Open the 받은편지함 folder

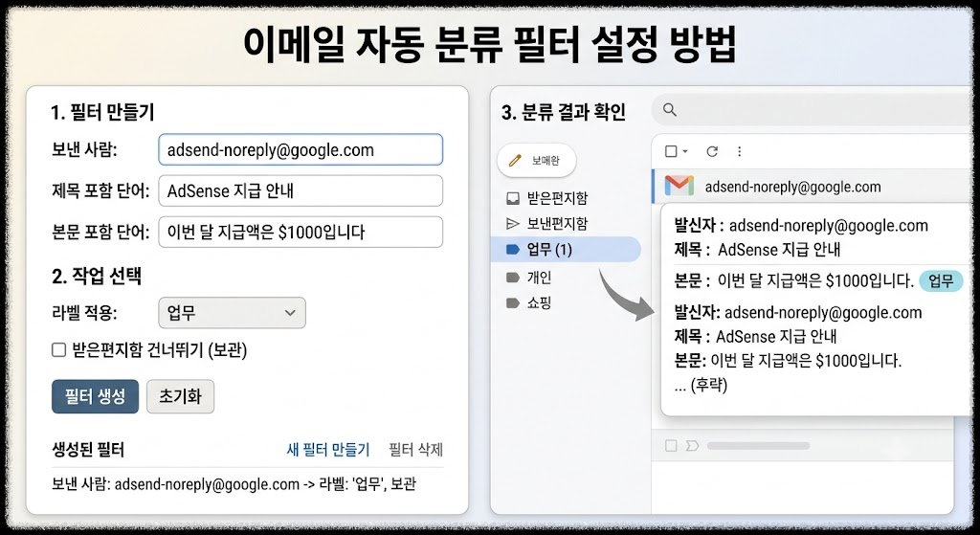[x=547, y=199]
